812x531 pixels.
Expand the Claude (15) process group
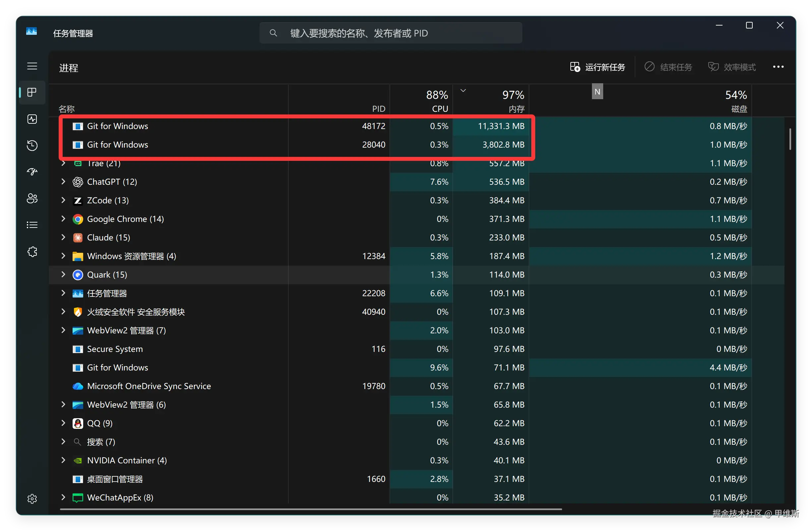point(63,237)
